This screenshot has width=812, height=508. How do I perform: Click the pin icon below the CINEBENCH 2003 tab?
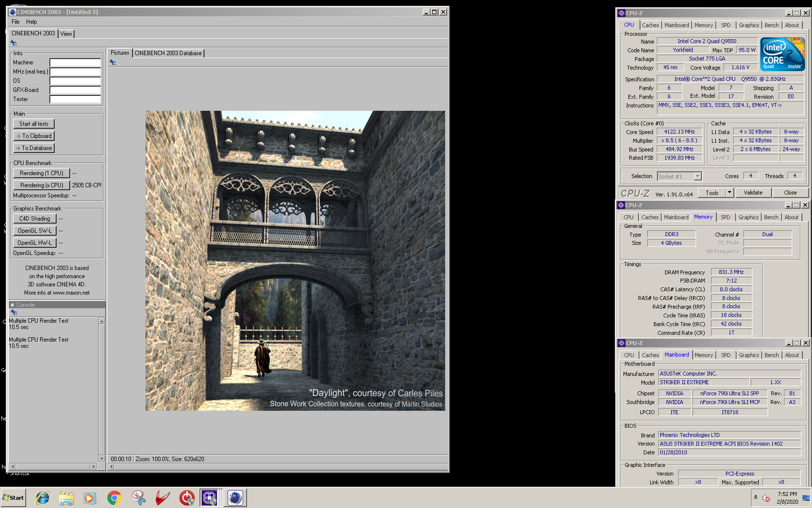point(14,43)
